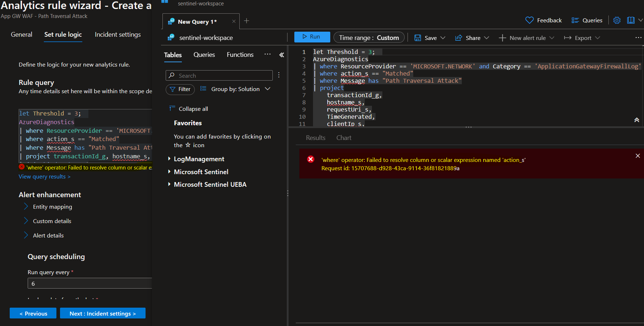
Task: Collapse the query editor with double chevron
Action: [x=636, y=120]
